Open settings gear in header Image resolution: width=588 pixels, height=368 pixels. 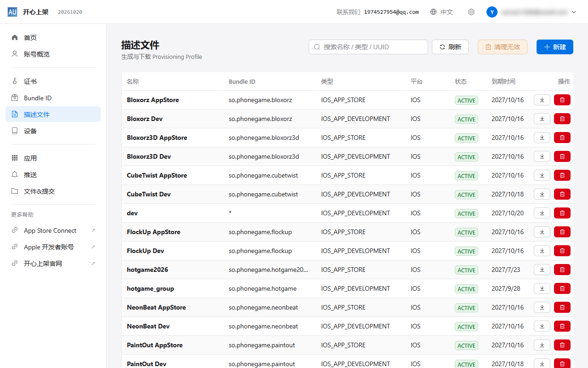click(471, 12)
